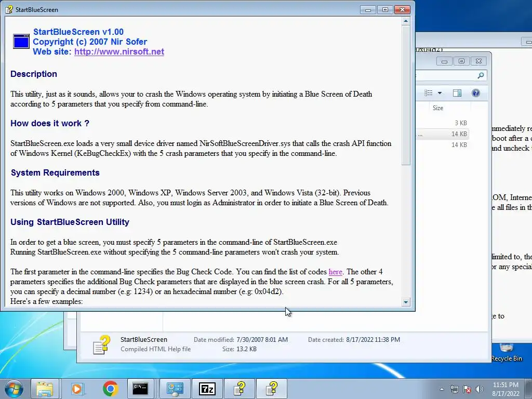Open the http://www.nirsoft.net web site link
Screen dimensions: 532x399
pyautogui.click(x=119, y=51)
